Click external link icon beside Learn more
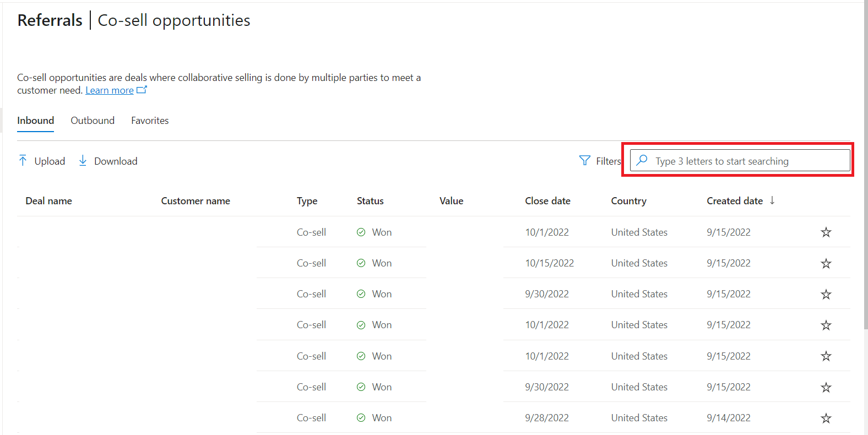 pyautogui.click(x=142, y=90)
